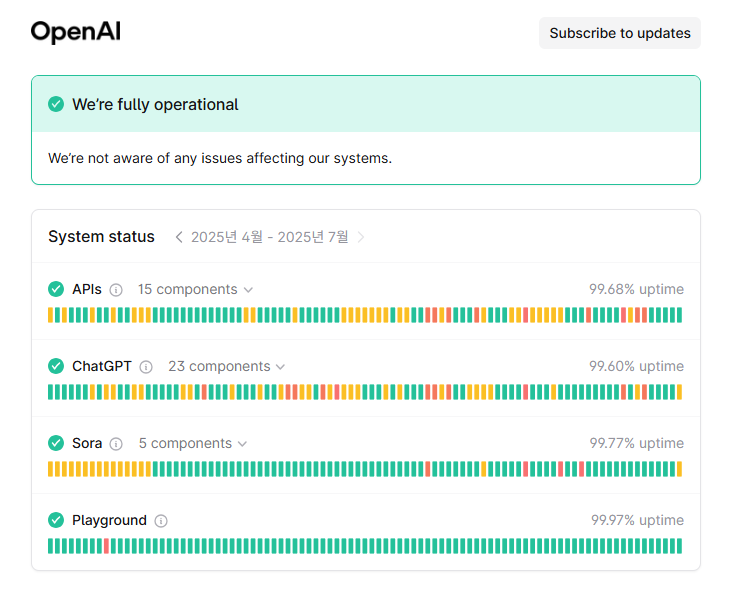
Task: Click the Sora green status check icon
Action: (56, 443)
